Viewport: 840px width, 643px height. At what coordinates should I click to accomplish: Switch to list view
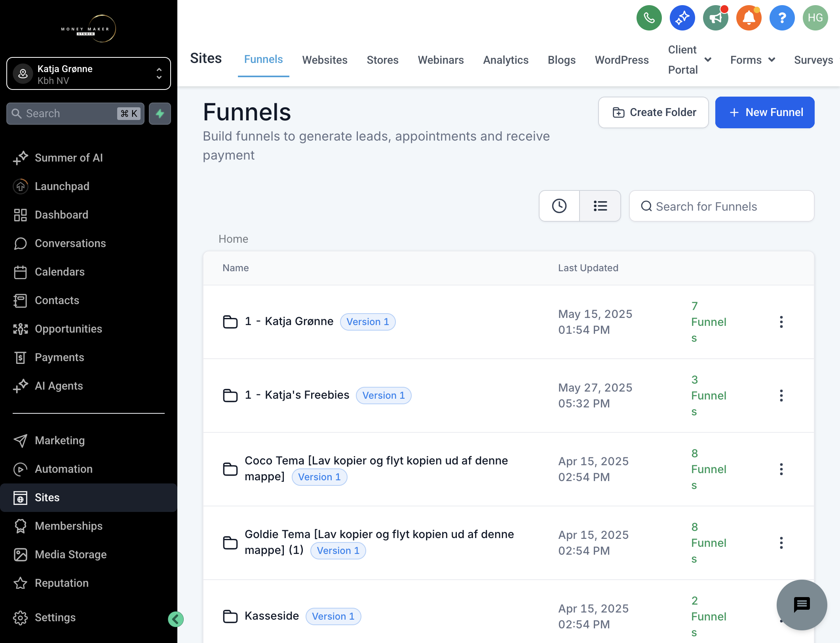click(600, 206)
